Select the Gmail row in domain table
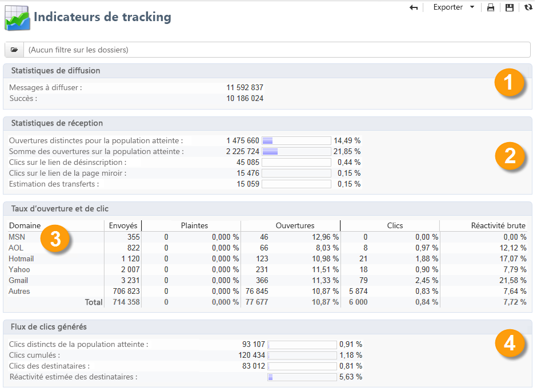The image size is (537, 392). pos(19,280)
